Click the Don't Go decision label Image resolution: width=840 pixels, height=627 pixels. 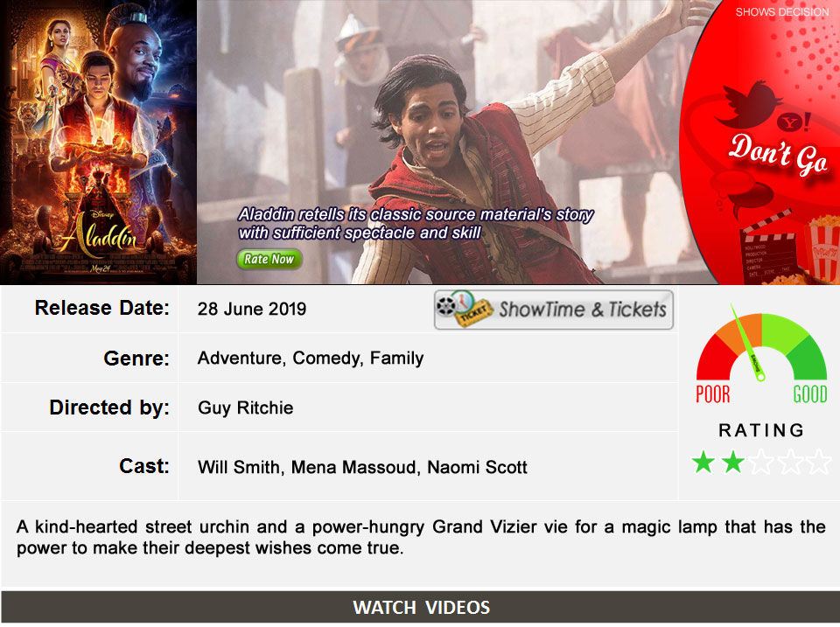tap(778, 154)
